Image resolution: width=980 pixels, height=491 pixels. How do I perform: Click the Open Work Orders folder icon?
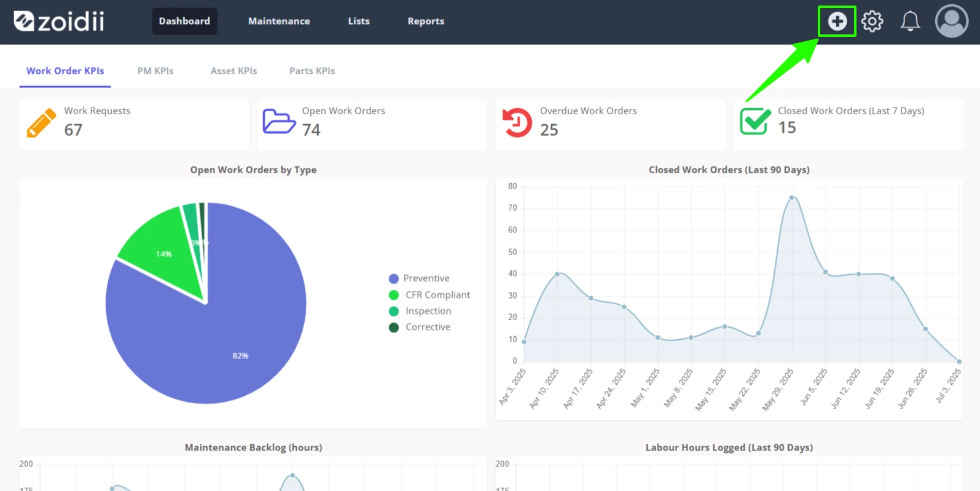279,121
